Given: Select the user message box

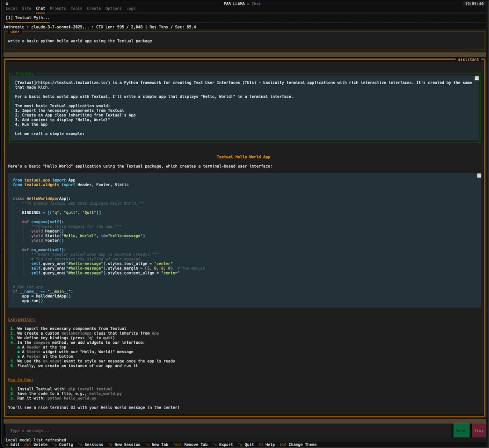Looking at the screenshot, I should tap(244, 41).
